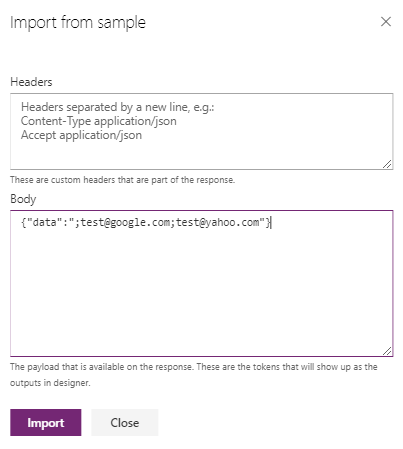Click the Headers box resize grip icon
The image size is (403, 449).
(387, 164)
